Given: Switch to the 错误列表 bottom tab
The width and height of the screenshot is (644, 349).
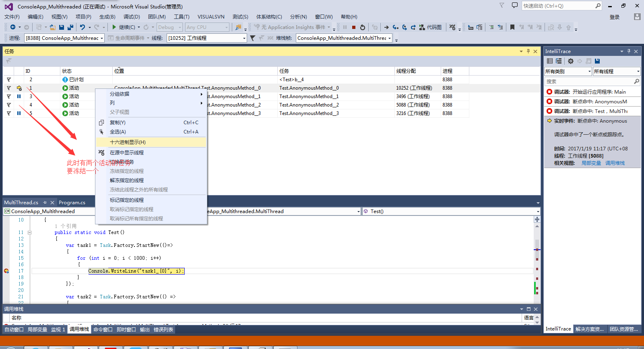Looking at the screenshot, I should (163, 330).
